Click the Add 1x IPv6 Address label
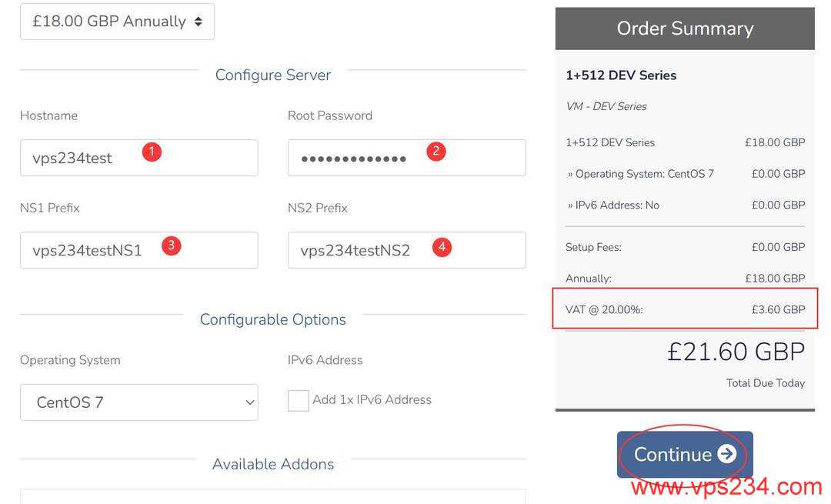 tap(372, 399)
